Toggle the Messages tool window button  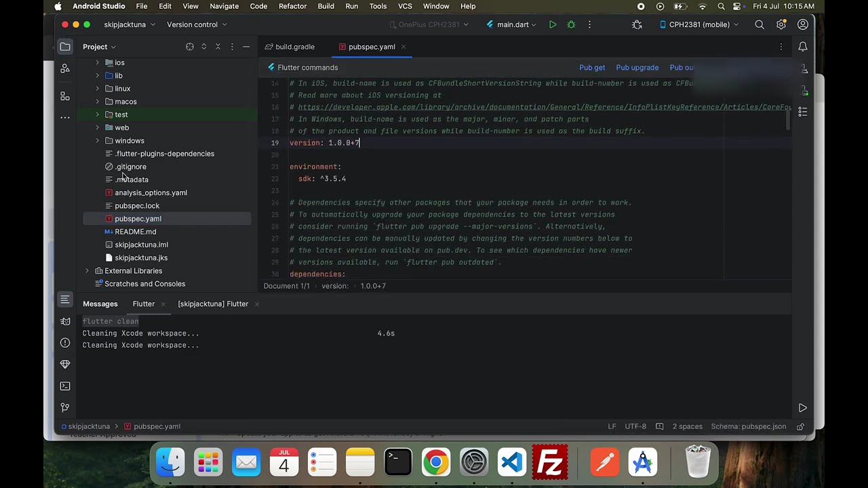[65, 300]
